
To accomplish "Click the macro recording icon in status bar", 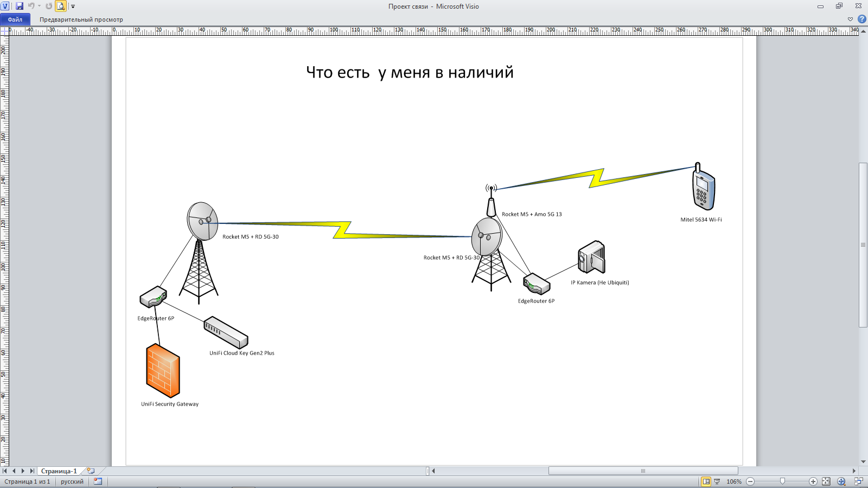I will pyautogui.click(x=98, y=481).
